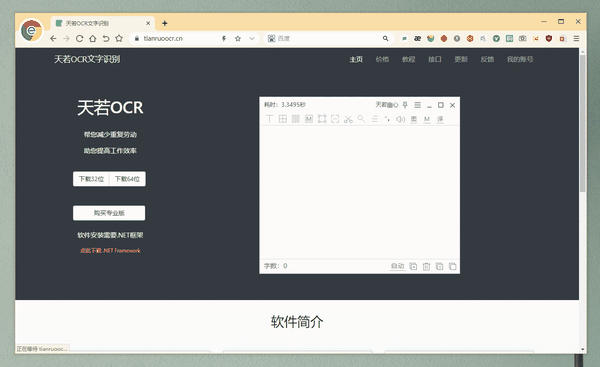Open a new tab with the plus button

tap(165, 23)
